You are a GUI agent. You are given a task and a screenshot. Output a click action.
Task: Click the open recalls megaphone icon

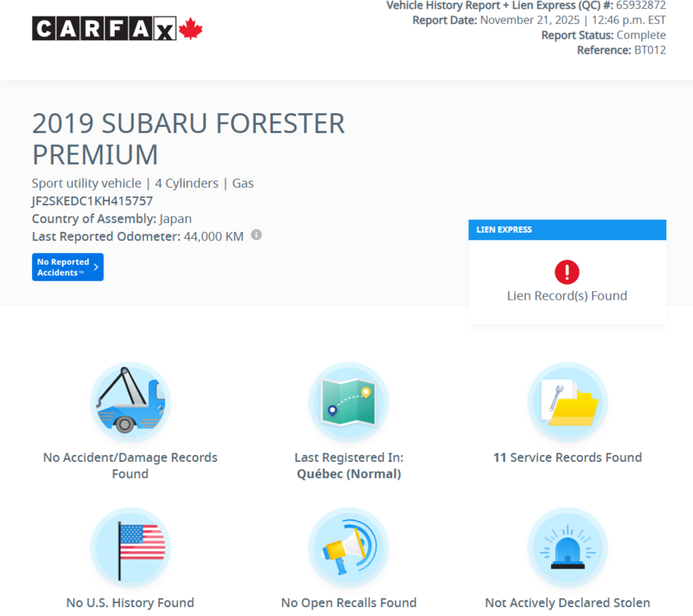(x=348, y=548)
